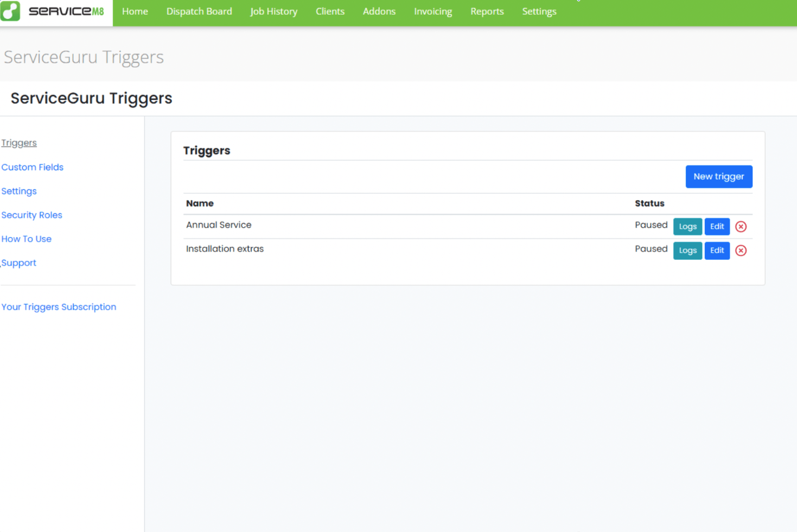Viewport: 797px width, 532px height.
Task: View logs for Installation extras
Action: click(687, 251)
